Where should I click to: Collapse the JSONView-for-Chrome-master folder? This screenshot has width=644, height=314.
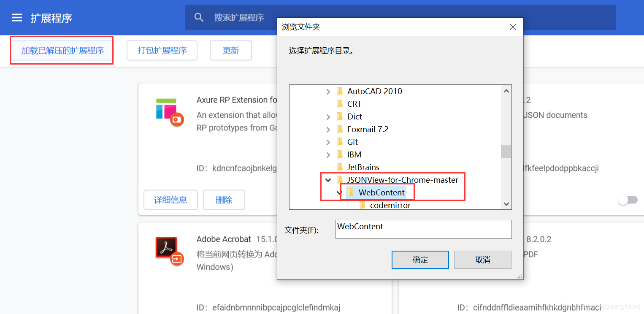point(328,180)
